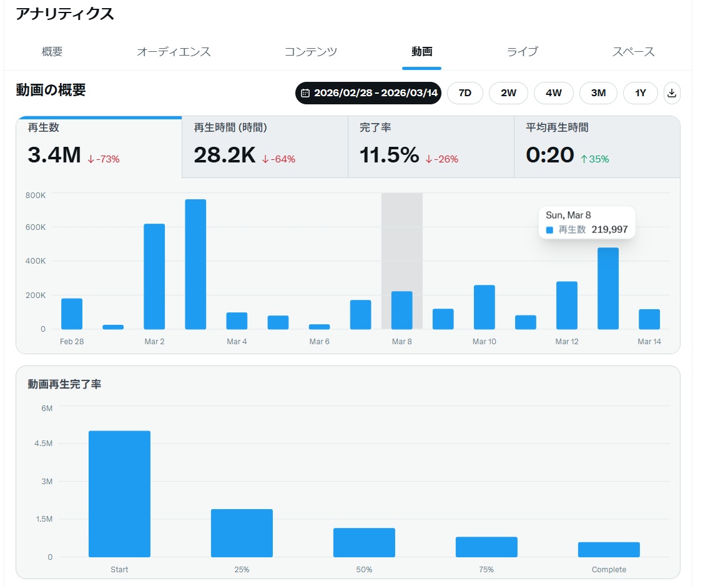Open the 2026/02/28 - 2026/03/14 date range picker
728x586 pixels.
tap(368, 93)
